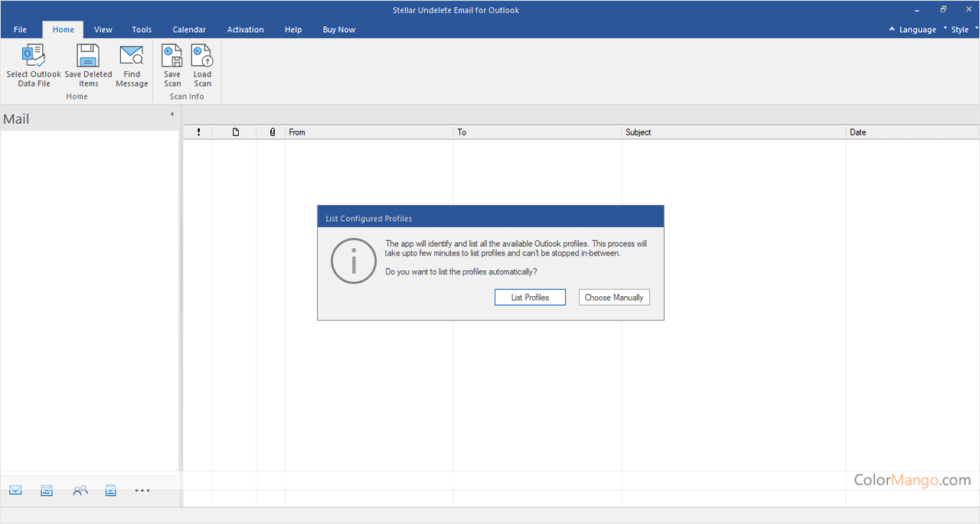The image size is (980, 524).
Task: Restore down the application window
Action: coord(943,10)
